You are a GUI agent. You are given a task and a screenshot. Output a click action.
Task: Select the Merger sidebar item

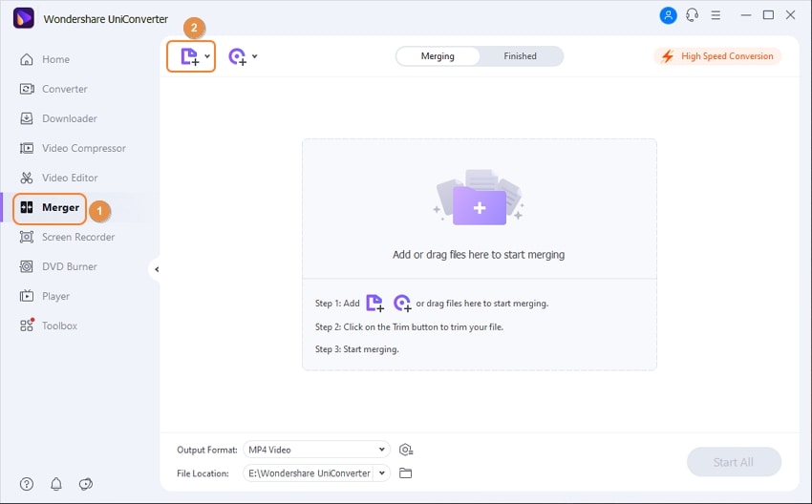point(50,208)
